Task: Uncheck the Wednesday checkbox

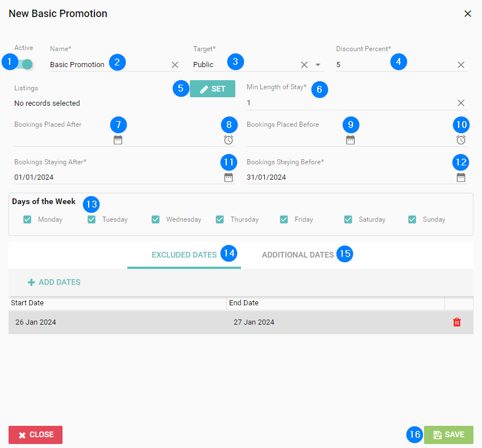Action: [x=156, y=219]
